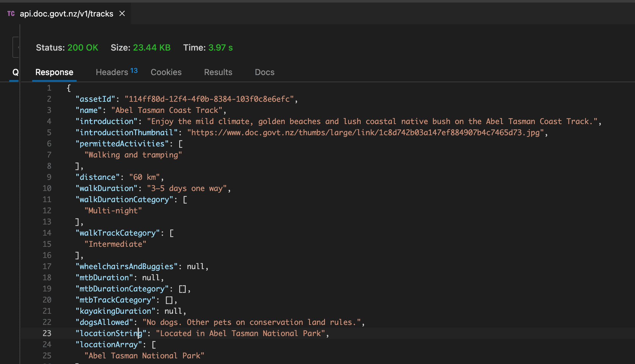The image size is (635, 364).
Task: Click the null value of kayakingDuration
Action: 173,311
